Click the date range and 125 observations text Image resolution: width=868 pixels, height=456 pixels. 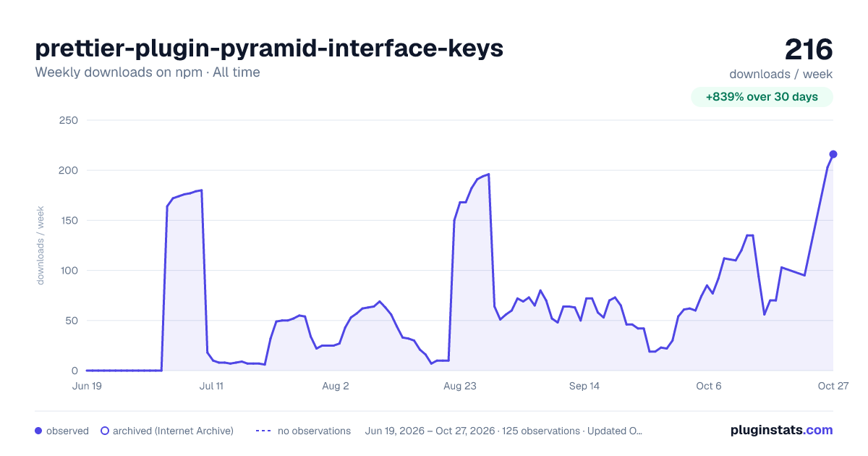tap(504, 431)
